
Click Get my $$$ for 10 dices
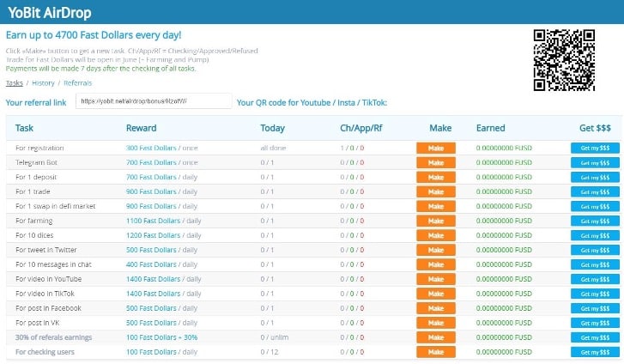pos(595,235)
